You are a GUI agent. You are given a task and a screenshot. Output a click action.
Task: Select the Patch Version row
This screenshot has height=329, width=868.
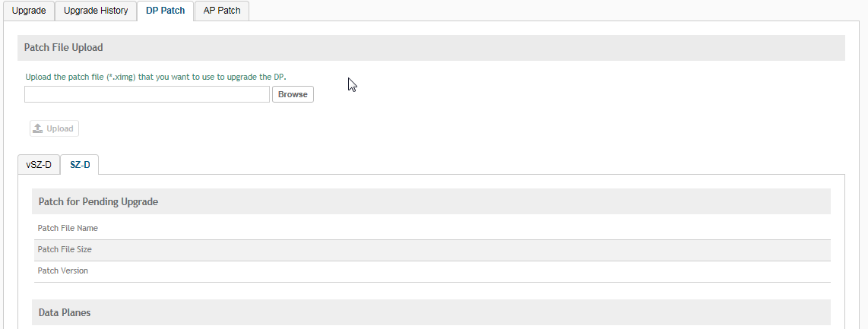pyautogui.click(x=63, y=270)
